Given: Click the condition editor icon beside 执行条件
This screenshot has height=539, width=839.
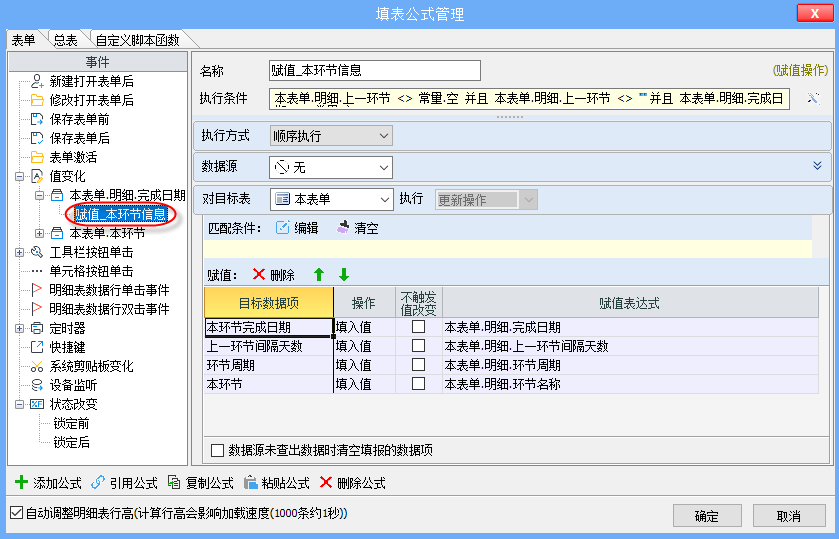Looking at the screenshot, I should 813,98.
